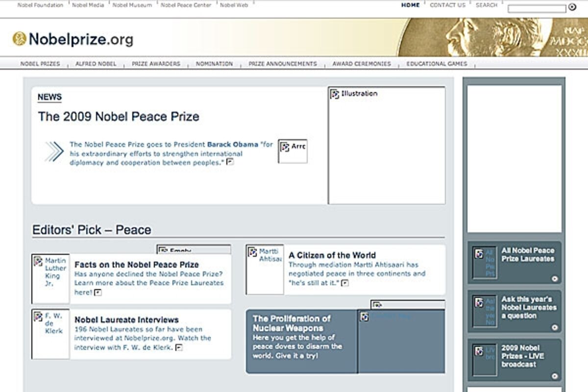Click the blank advertisement box in sidebar

[514, 159]
